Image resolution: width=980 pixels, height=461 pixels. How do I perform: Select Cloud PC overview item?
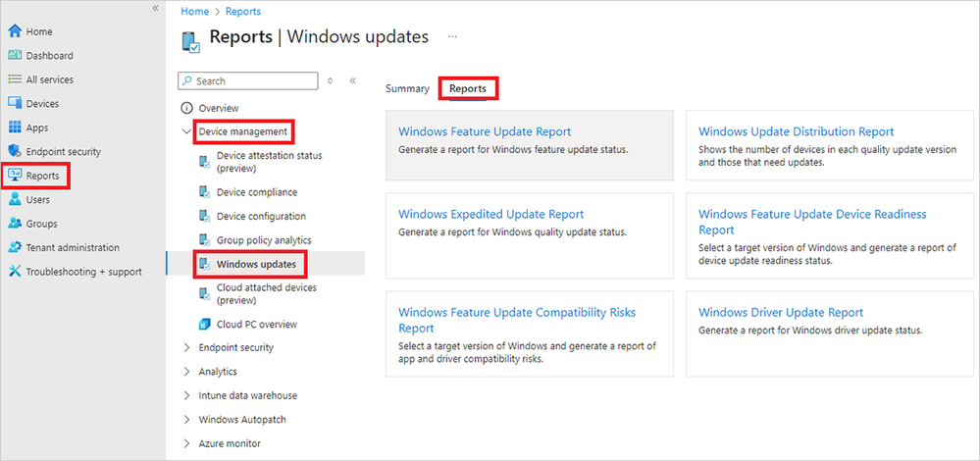(x=257, y=325)
